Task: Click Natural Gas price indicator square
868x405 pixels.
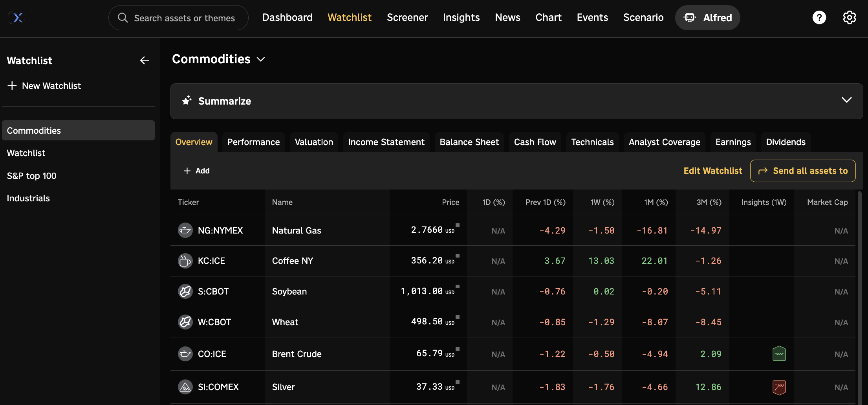Action: (x=457, y=225)
